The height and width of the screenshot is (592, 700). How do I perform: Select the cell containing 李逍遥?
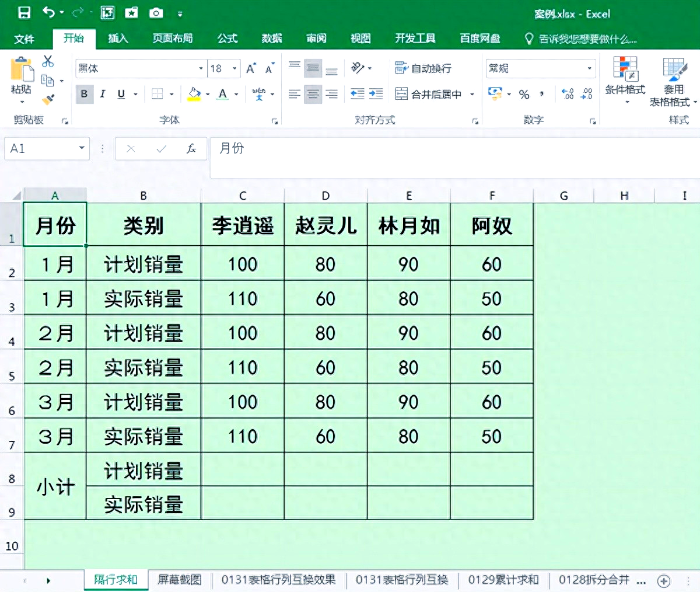point(243,225)
